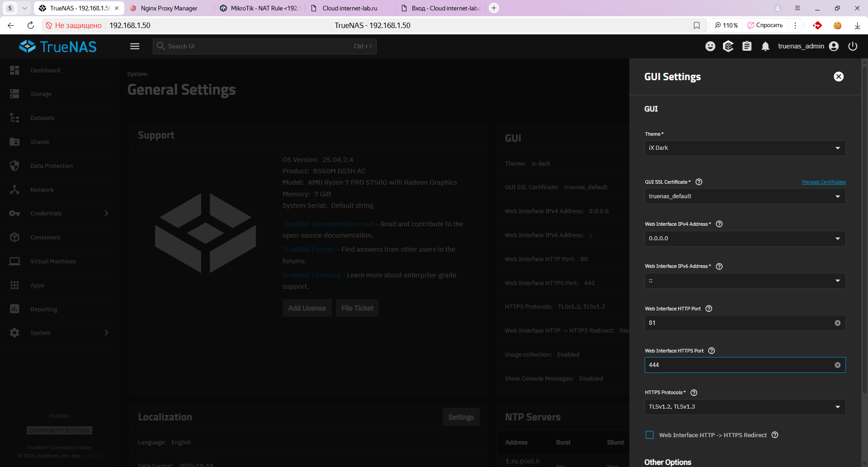This screenshot has width=868, height=467.
Task: Click the power button icon
Action: [853, 46]
